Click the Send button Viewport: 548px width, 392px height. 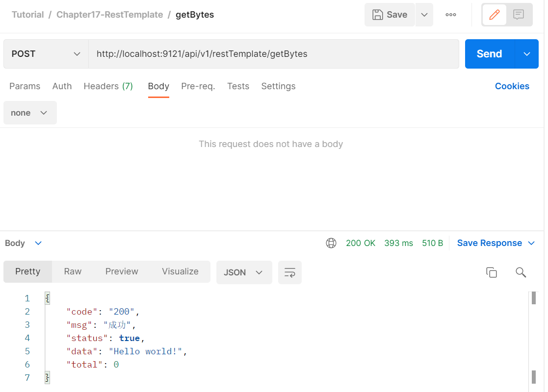click(489, 54)
